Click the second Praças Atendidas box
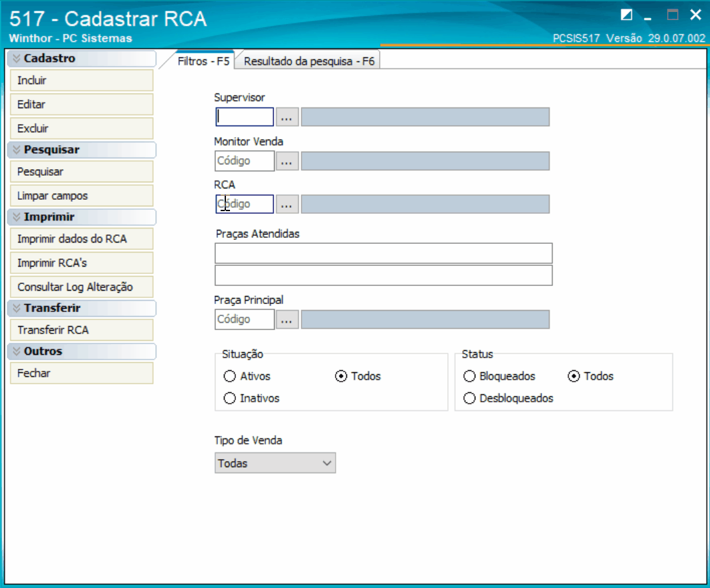The image size is (710, 588). 384,275
